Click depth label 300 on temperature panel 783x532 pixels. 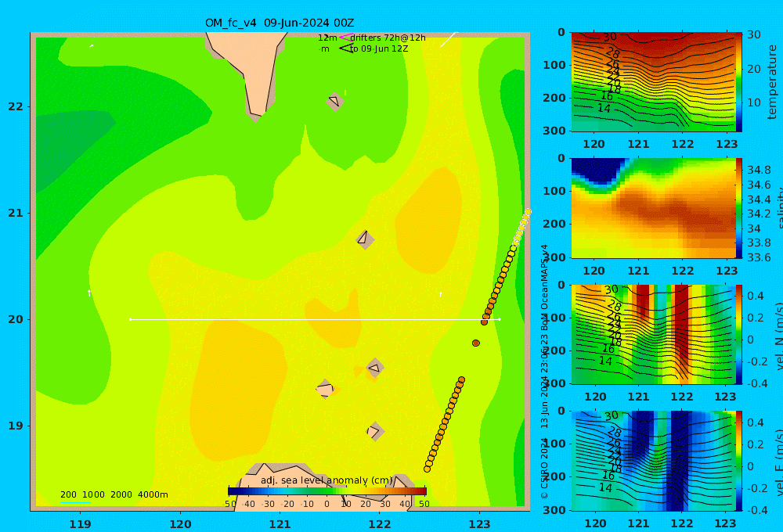554,131
